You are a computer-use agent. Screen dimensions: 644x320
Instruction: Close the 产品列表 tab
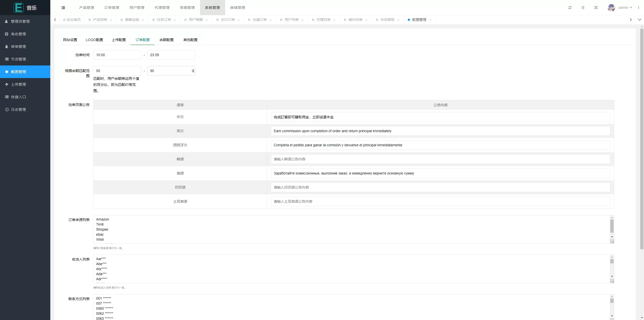[x=111, y=20]
